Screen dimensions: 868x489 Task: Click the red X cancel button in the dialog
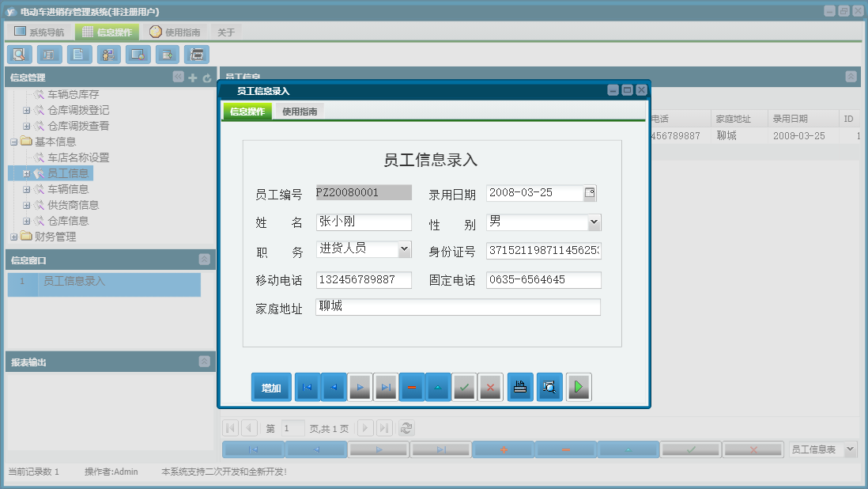(x=490, y=387)
